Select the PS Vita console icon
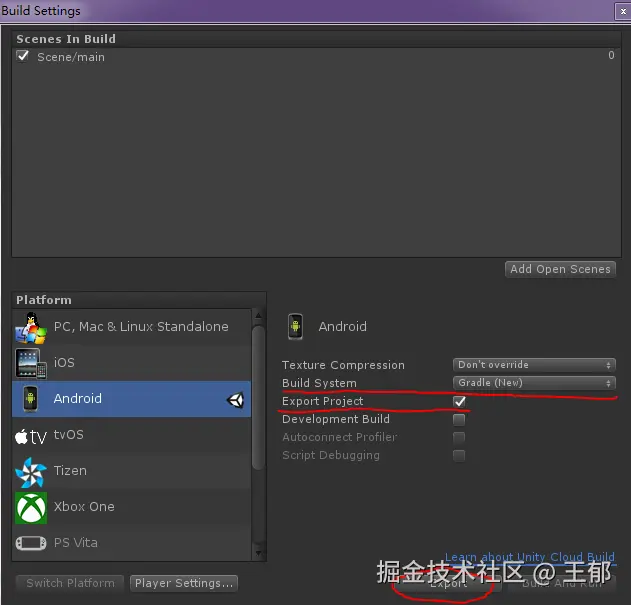Viewport: 631px width, 605px height. point(31,543)
